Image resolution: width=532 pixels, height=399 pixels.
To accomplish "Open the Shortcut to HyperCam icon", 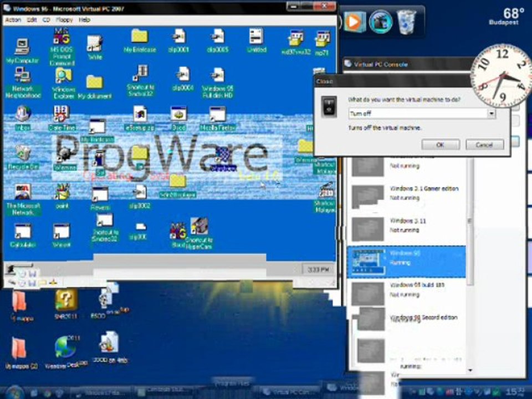I will pyautogui.click(x=199, y=234).
